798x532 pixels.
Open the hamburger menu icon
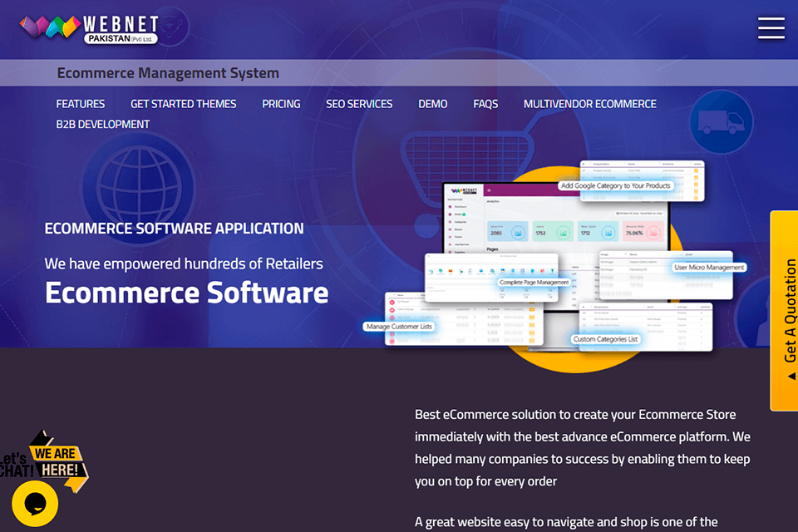[x=771, y=27]
